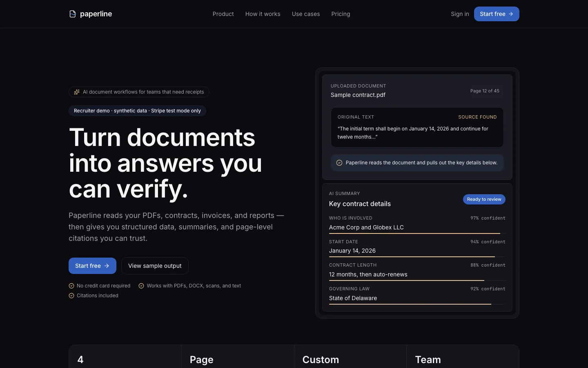
Task: Click checkmark icon beside Citations included
Action: pos(71,296)
